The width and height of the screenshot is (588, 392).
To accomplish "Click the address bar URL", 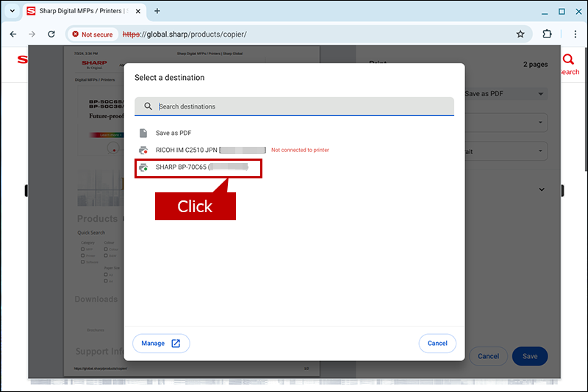I will pos(184,34).
